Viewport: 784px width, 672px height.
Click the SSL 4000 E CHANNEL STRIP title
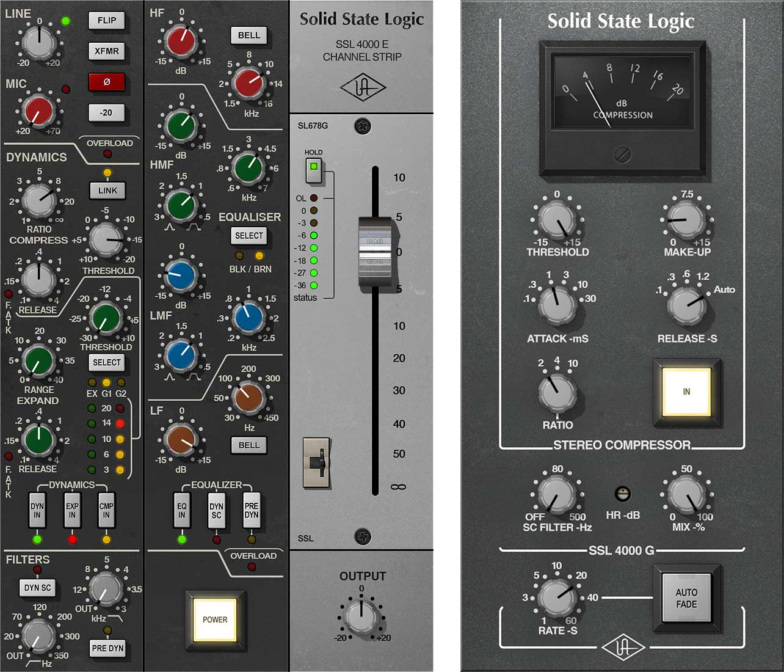pyautogui.click(x=362, y=51)
